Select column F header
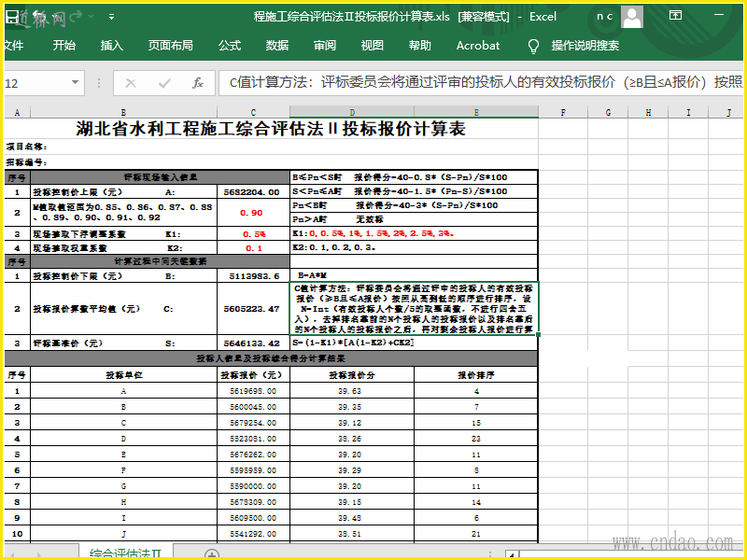 pyautogui.click(x=564, y=112)
